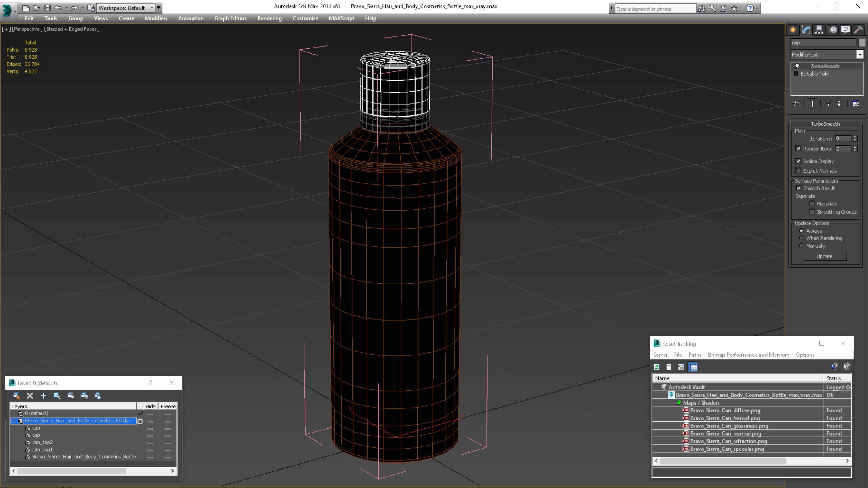Refresh the Asset Tracking list
Image resolution: width=868 pixels, height=488 pixels.
coord(657,367)
